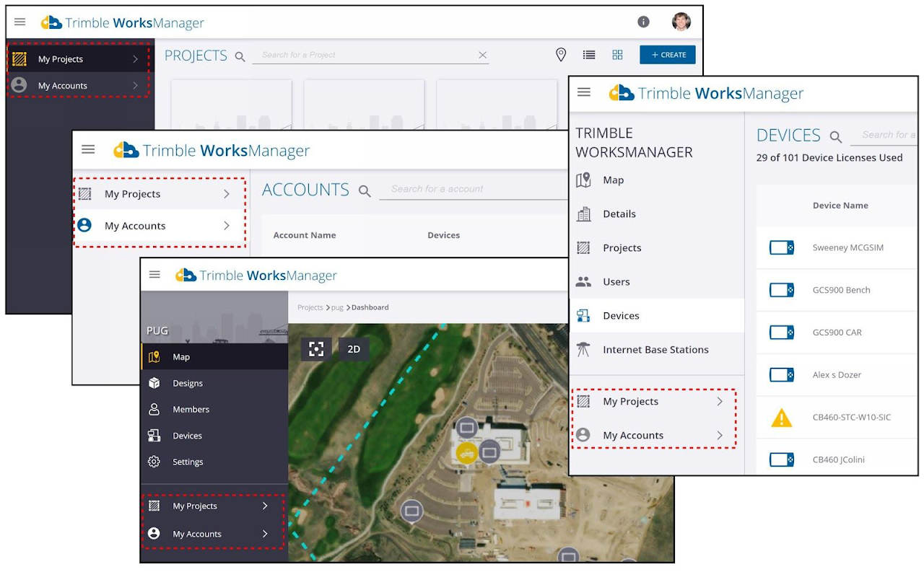Open Map in Devices window sidebar
The image size is (924, 572).
pos(656,180)
